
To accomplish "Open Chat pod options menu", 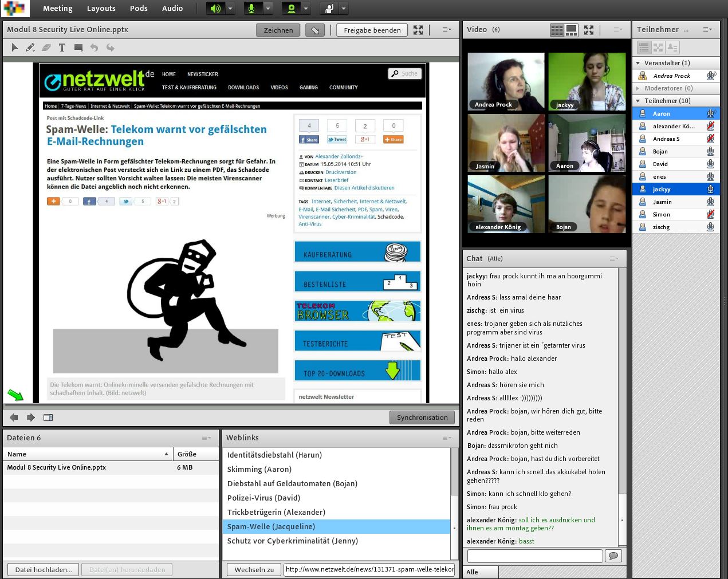I will 615,259.
